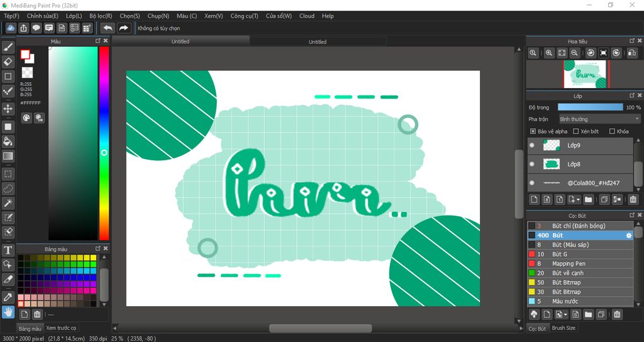
Task: Select the Bút G brush
Action: point(580,254)
